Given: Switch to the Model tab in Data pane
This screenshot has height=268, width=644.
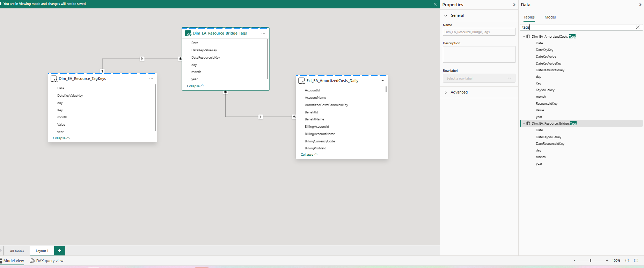Looking at the screenshot, I should 550,17.
